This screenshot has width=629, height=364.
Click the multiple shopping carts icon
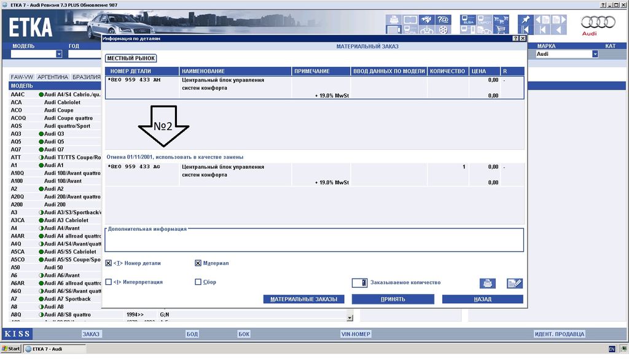(501, 20)
